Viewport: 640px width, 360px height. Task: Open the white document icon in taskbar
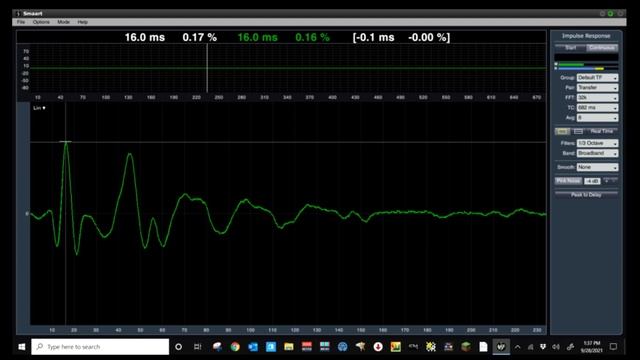click(x=483, y=347)
